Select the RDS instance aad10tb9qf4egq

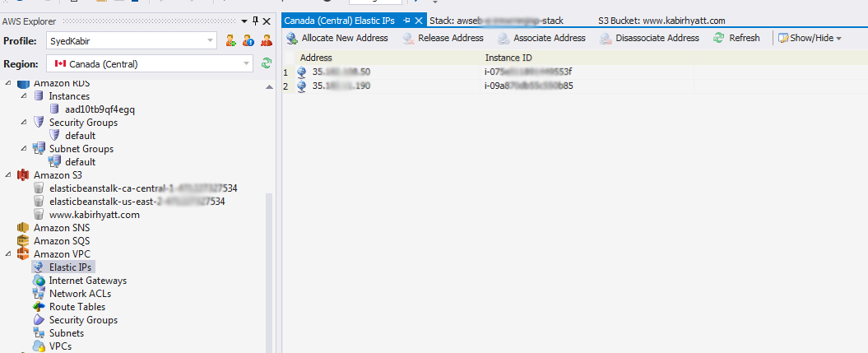pyautogui.click(x=100, y=109)
